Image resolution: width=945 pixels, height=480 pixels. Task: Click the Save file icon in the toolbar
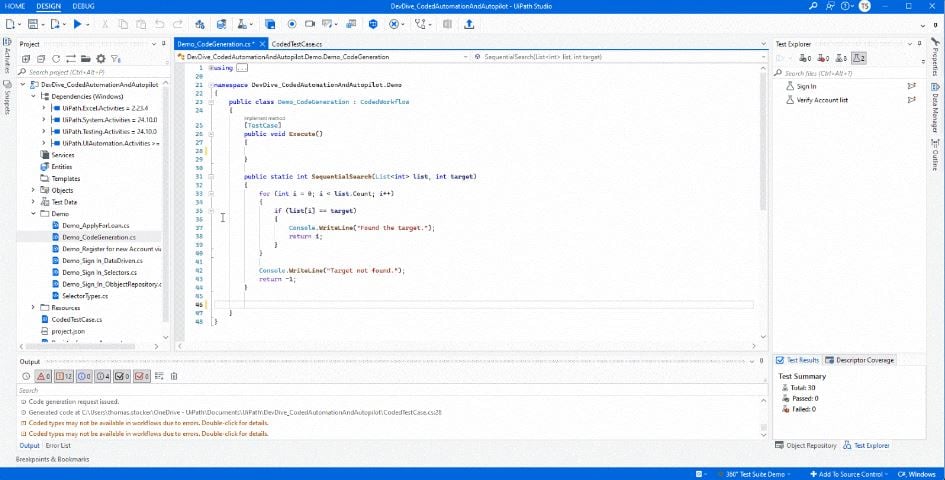pos(33,24)
